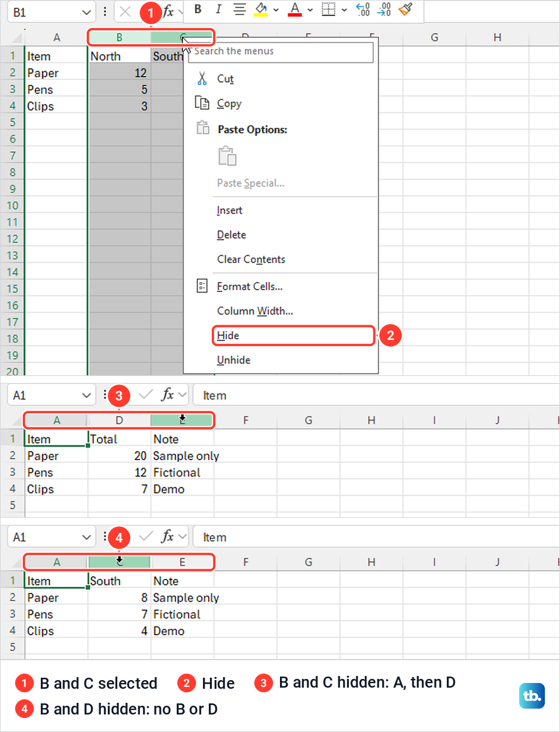Click the borders icon

pyautogui.click(x=329, y=9)
